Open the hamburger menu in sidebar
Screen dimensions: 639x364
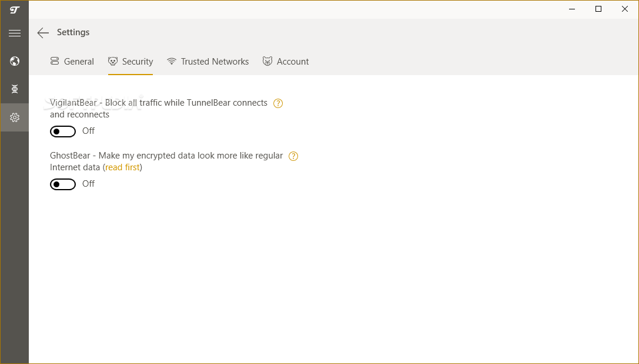(15, 33)
